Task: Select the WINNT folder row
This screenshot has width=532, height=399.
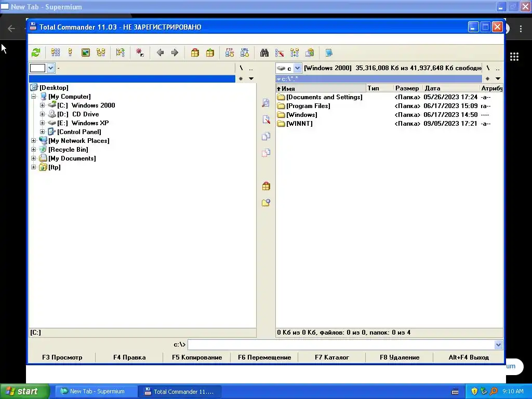Action: tap(389, 124)
